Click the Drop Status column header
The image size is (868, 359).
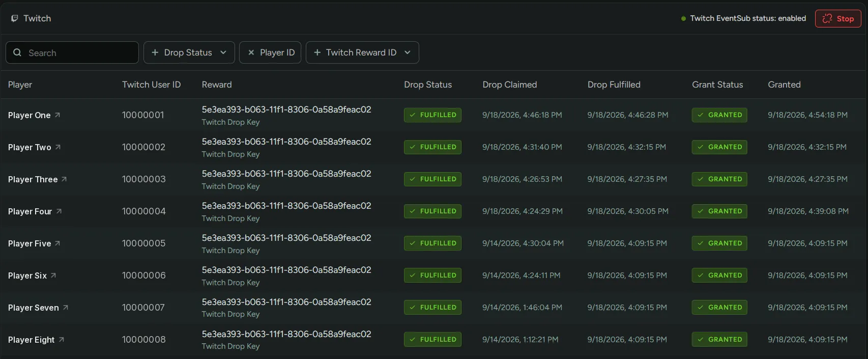point(428,85)
